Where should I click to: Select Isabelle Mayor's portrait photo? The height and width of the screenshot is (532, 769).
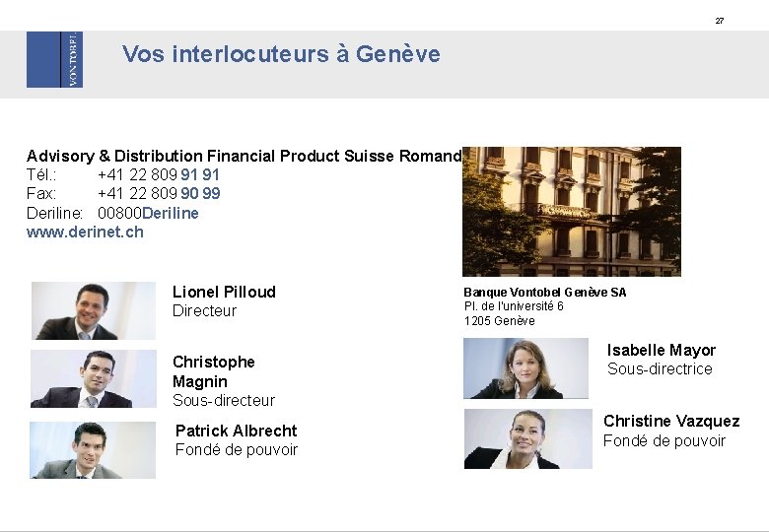click(x=525, y=367)
